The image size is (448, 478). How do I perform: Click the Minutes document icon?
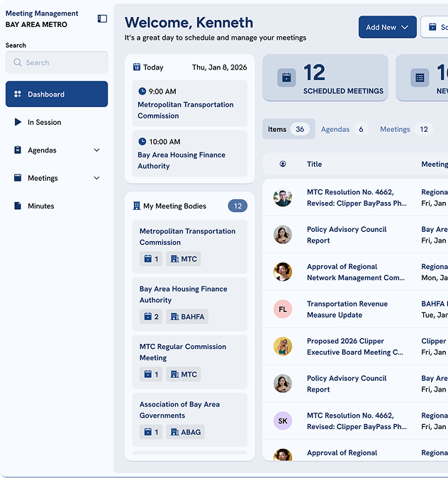[x=18, y=206]
